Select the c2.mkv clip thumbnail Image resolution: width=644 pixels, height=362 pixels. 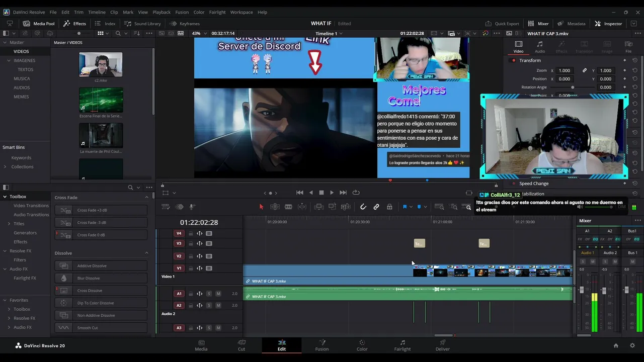[x=101, y=64]
